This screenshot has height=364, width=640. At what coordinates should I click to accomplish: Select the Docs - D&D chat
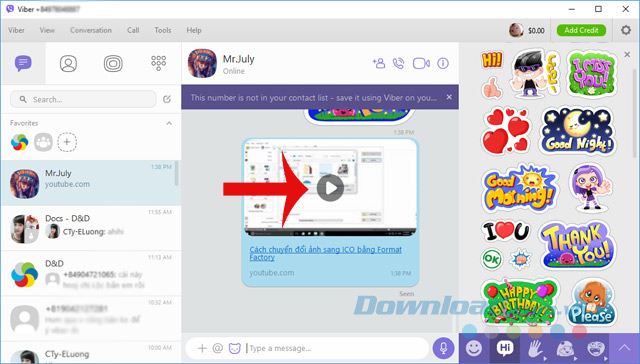click(91, 228)
